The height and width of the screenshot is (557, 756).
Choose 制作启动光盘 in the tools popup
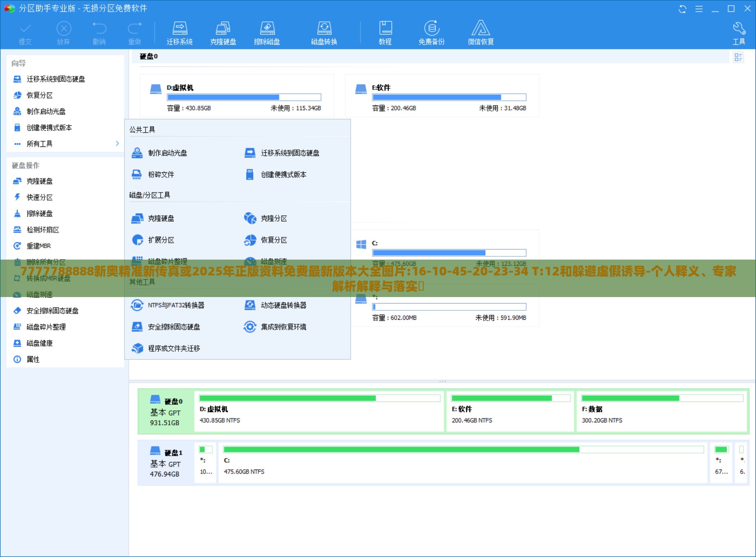pyautogui.click(x=159, y=153)
